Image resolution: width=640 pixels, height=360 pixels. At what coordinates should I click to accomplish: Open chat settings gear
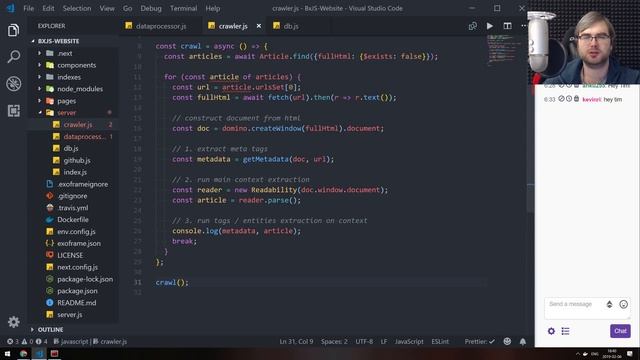551,331
